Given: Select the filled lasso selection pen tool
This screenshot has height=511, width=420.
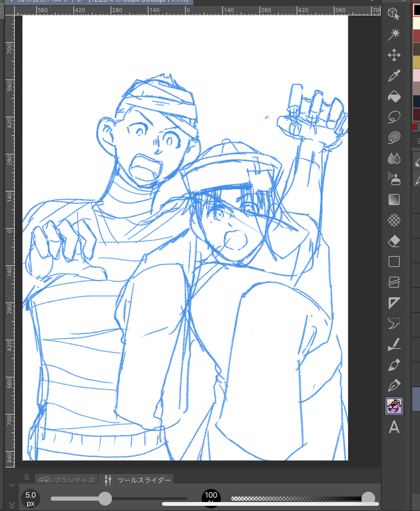Looking at the screenshot, I should (x=394, y=137).
